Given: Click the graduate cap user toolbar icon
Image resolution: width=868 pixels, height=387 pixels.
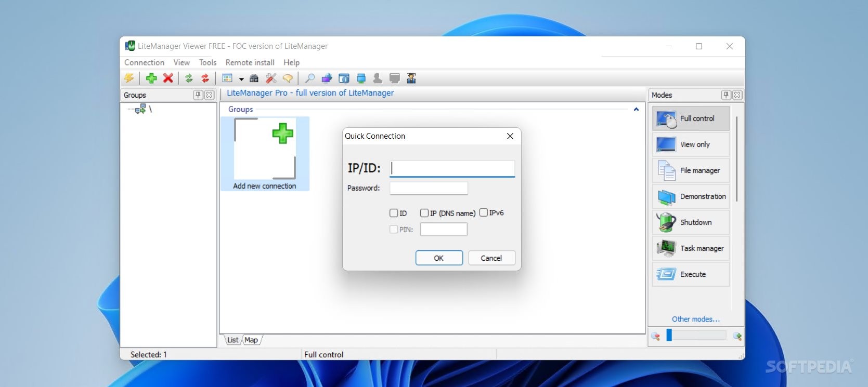Looking at the screenshot, I should click(x=411, y=78).
